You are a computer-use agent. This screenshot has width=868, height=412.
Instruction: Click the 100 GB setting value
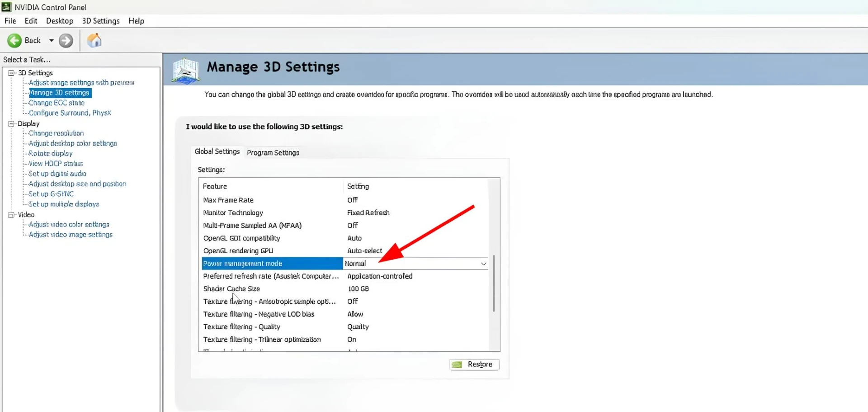[358, 289]
